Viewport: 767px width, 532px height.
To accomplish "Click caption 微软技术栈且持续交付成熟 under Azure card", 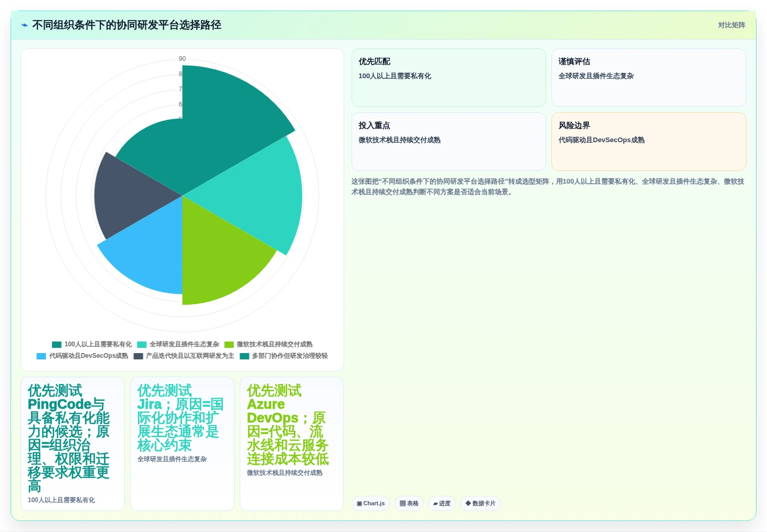I will click(x=285, y=473).
